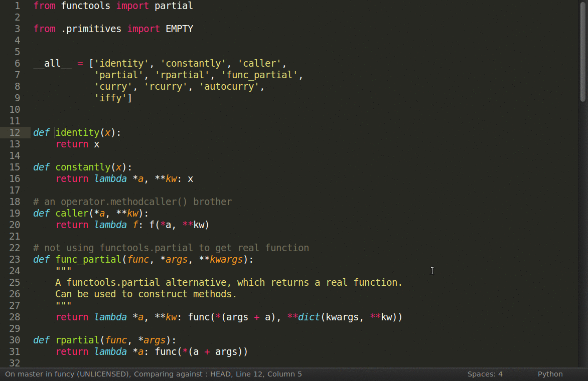Click '__all__' on line 6
588x381 pixels.
coord(53,63)
